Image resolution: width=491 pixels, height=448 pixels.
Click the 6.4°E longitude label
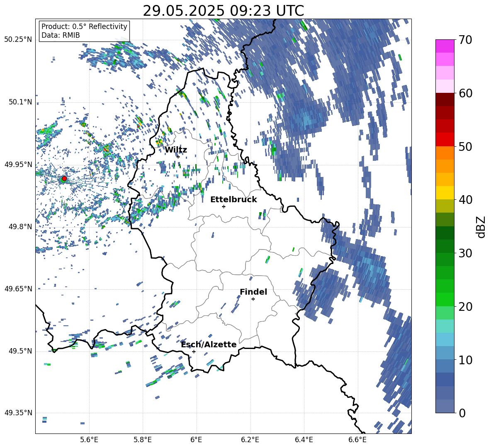[304, 440]
